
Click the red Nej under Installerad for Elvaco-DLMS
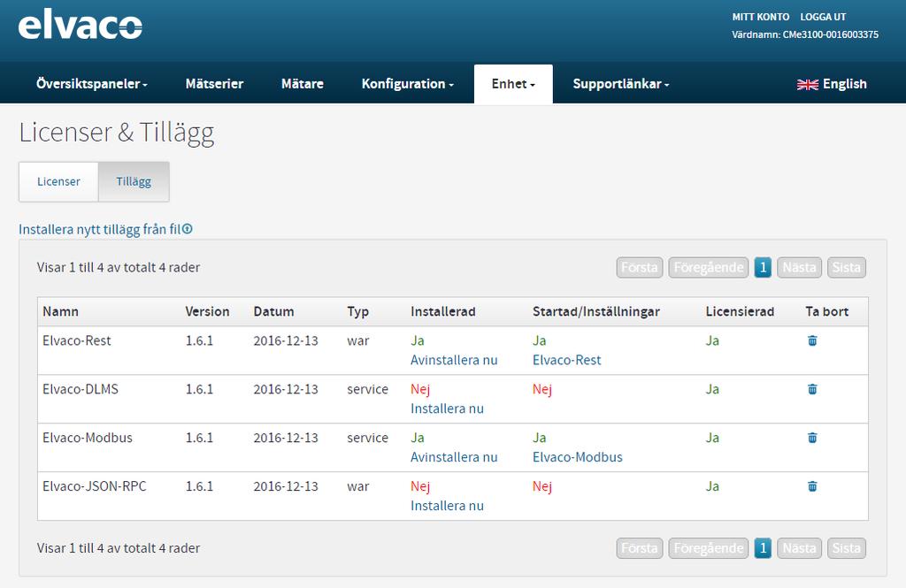(420, 389)
